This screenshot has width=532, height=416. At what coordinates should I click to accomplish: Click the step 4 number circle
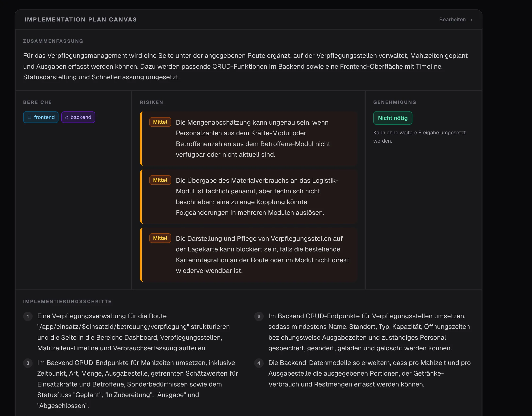259,363
